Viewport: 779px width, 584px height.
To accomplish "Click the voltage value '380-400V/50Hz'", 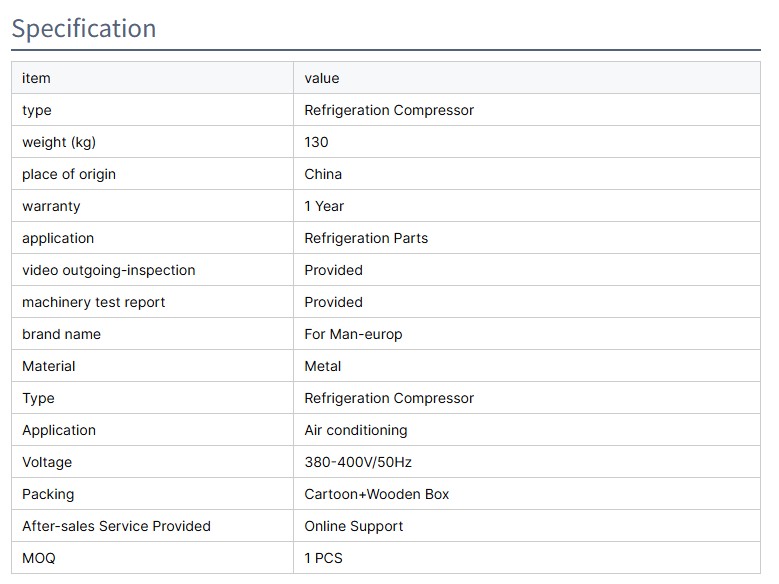I will 358,462.
